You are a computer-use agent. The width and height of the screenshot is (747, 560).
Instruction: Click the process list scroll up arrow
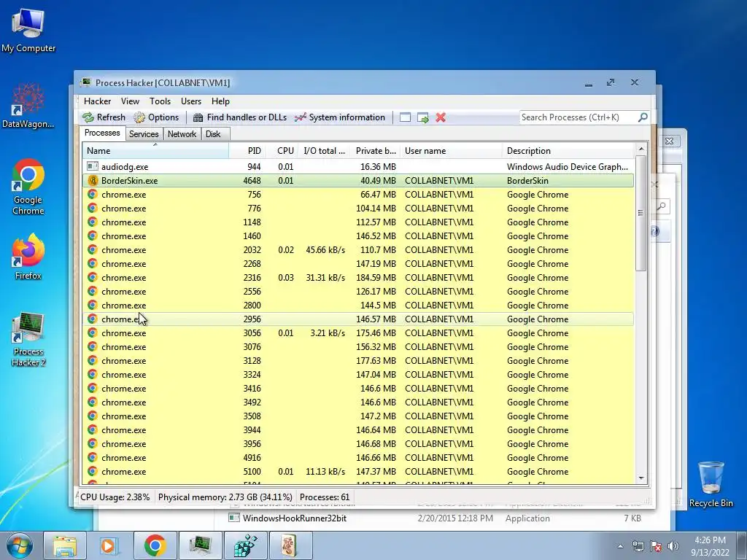coord(641,149)
